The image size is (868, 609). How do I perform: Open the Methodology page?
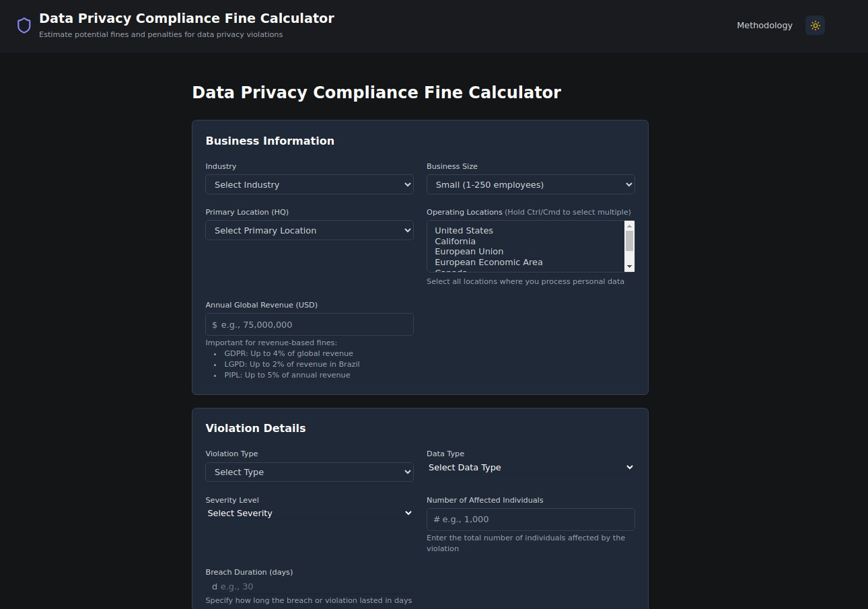coord(764,26)
